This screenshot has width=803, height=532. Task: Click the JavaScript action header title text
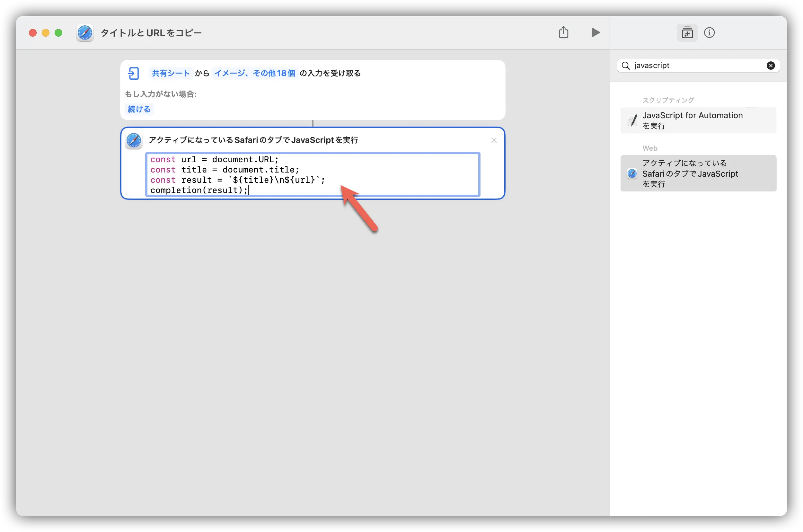[253, 140]
